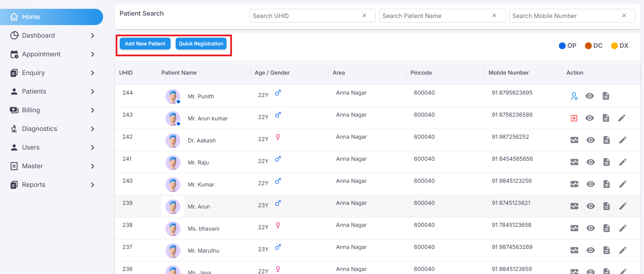Expand the Diagnostics menu chevron
This screenshot has width=644, height=274.
93,129
